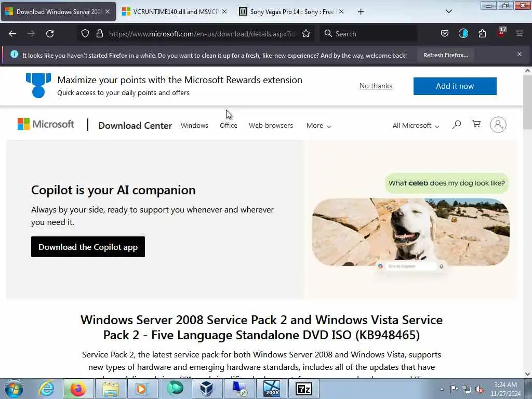Click the Windows Server 2008 Service Pack heading
The width and height of the screenshot is (532, 399).
pyautogui.click(x=261, y=327)
